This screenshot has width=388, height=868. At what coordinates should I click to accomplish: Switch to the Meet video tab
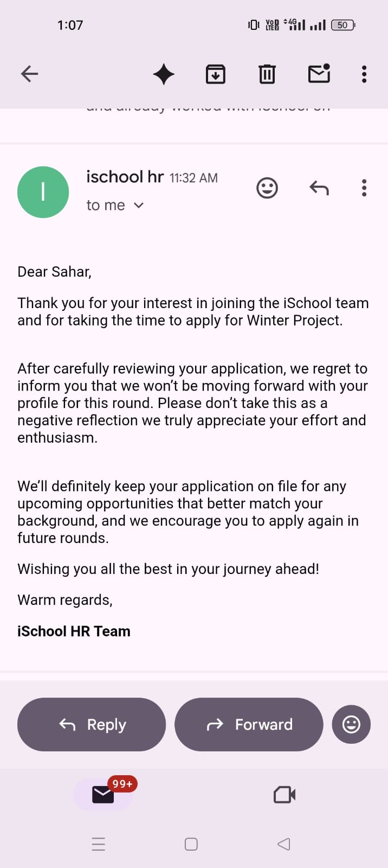click(284, 795)
